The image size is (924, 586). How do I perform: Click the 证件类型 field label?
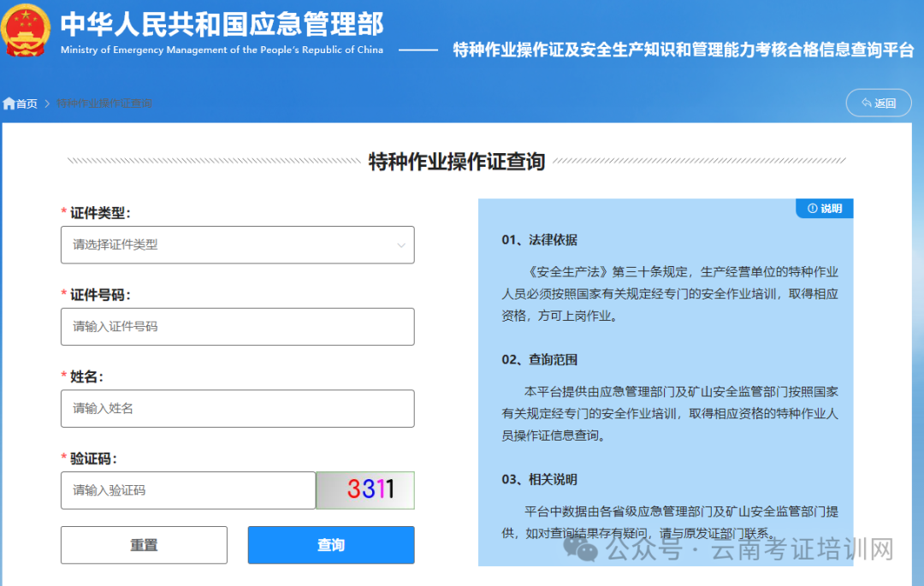tap(100, 213)
